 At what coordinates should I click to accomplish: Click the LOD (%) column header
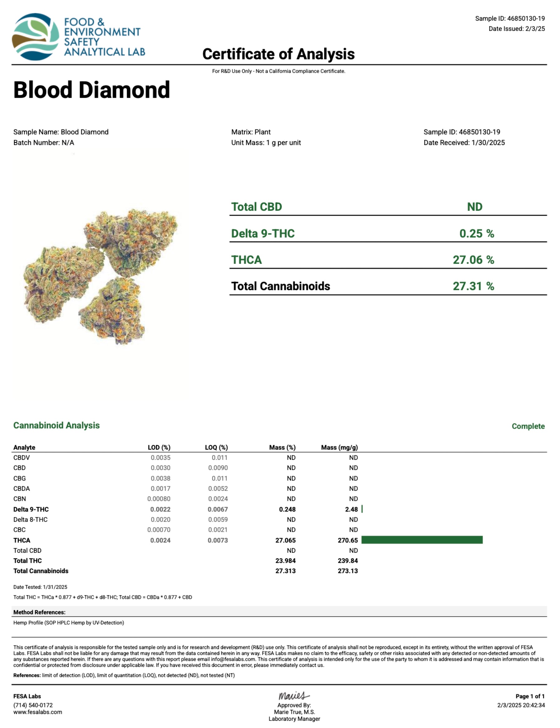pyautogui.click(x=159, y=447)
